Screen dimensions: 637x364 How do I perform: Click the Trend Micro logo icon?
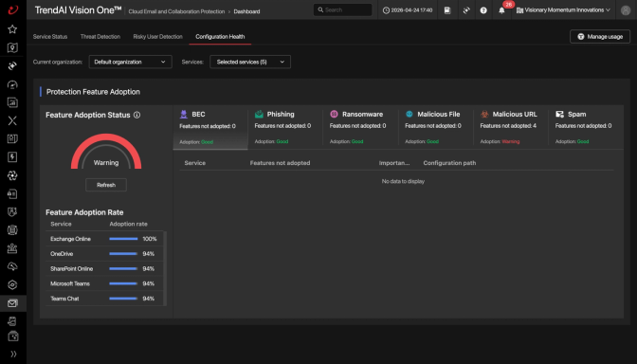pyautogui.click(x=13, y=9)
